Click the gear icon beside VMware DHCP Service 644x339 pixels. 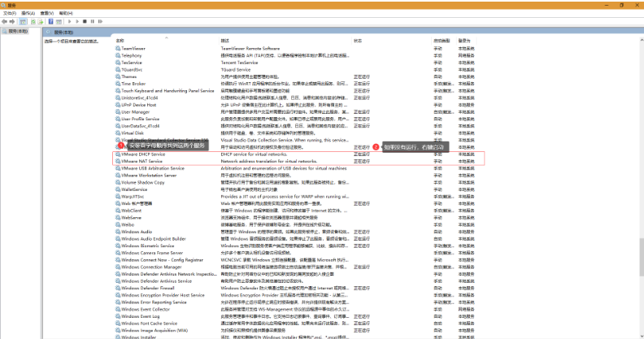tap(118, 154)
